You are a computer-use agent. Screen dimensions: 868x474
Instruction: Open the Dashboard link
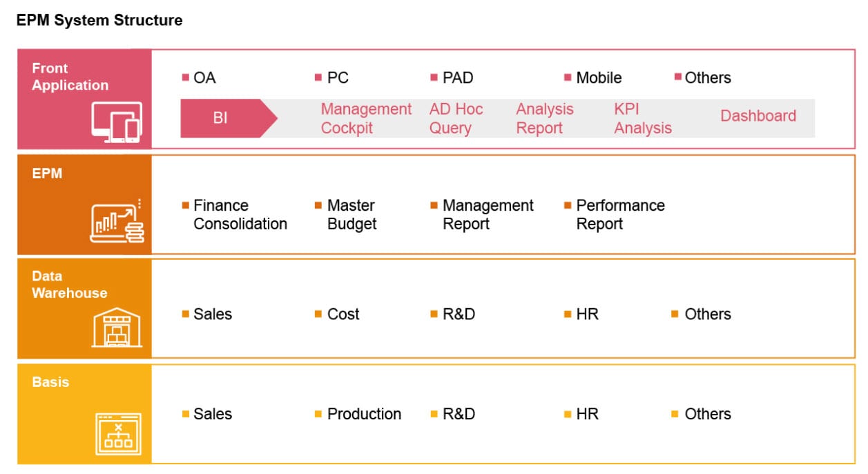[x=758, y=116]
